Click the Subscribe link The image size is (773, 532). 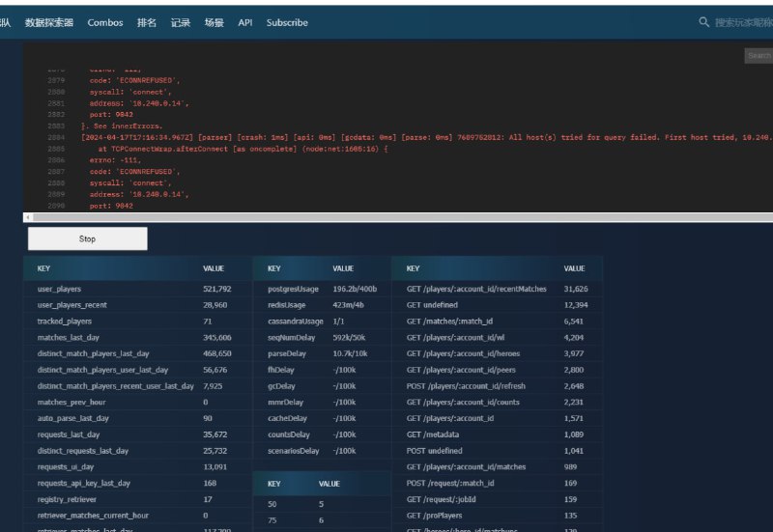pyautogui.click(x=287, y=22)
